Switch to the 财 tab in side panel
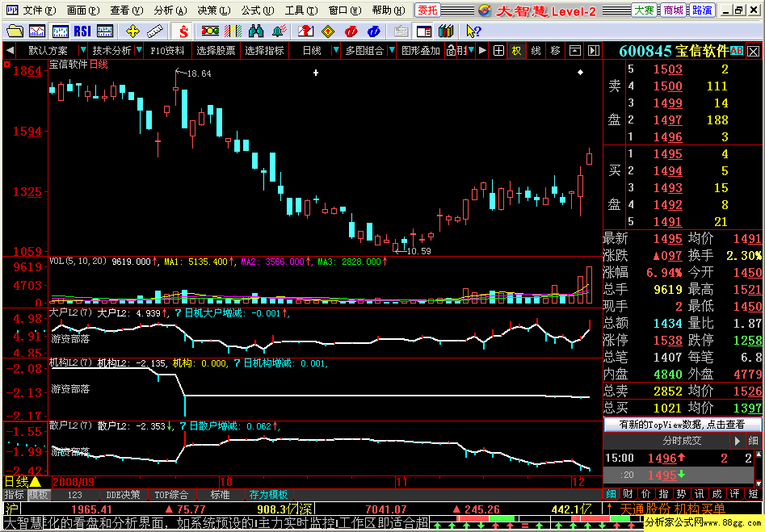 628,494
